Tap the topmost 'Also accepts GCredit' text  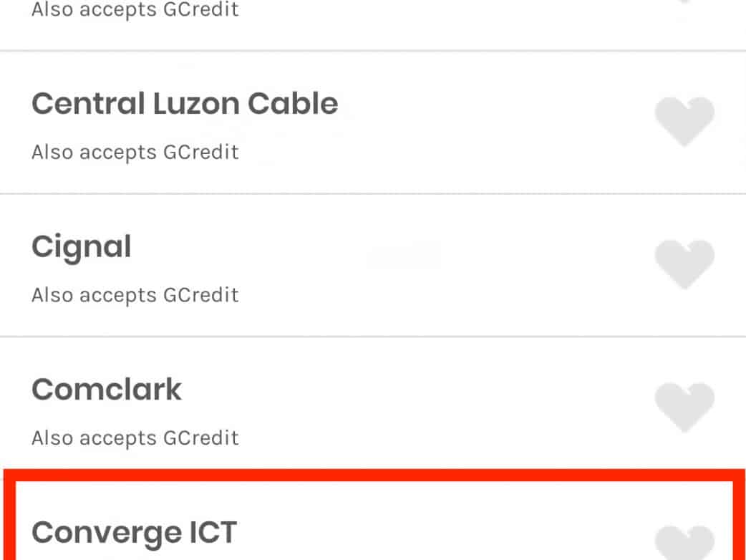coord(135,10)
